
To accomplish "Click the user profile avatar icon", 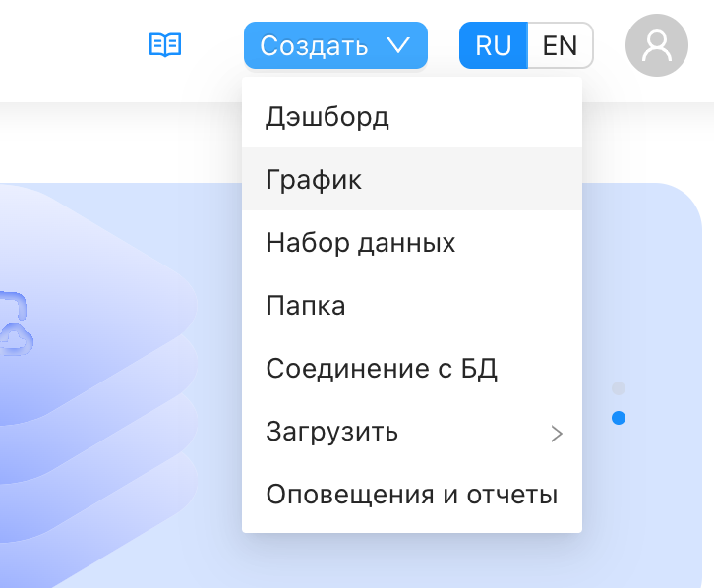I will click(655, 45).
